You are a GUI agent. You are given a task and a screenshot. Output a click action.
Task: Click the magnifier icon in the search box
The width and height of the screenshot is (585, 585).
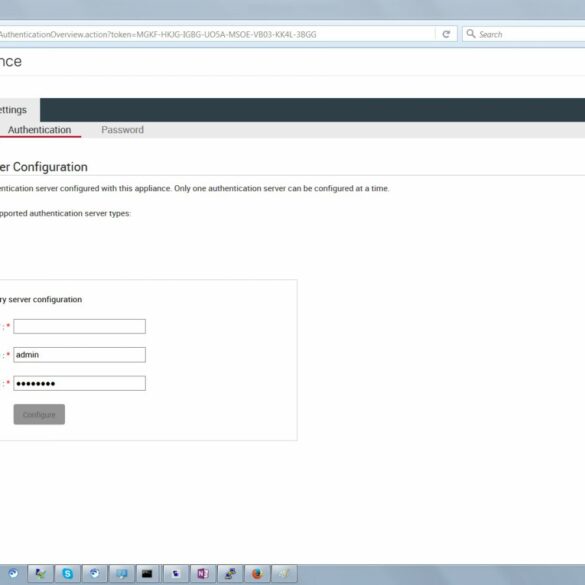[x=471, y=34]
